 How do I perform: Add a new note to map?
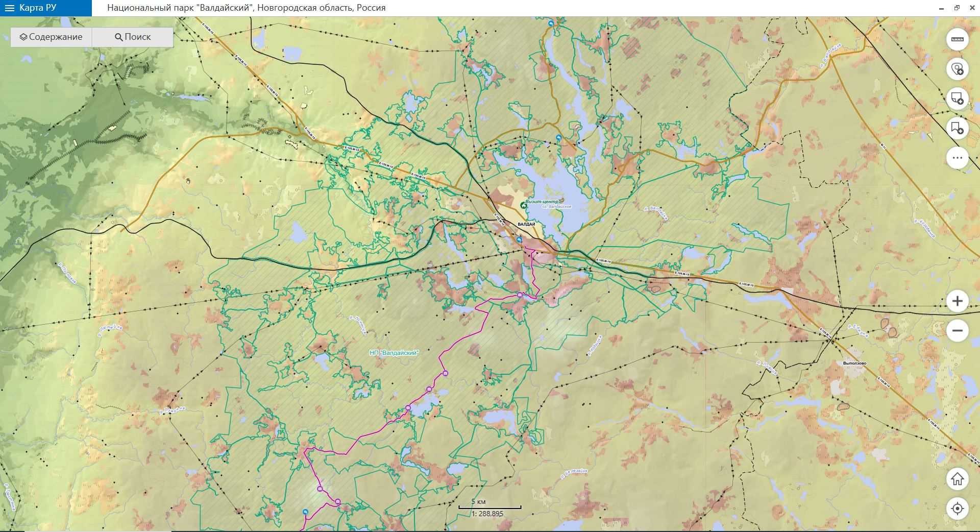tap(957, 99)
